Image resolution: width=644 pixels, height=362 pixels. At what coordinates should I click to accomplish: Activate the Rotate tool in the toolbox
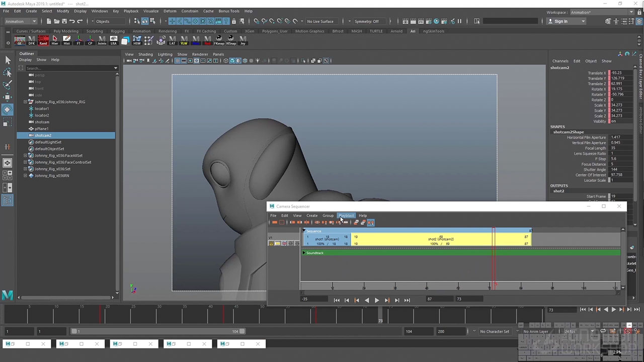(x=8, y=110)
